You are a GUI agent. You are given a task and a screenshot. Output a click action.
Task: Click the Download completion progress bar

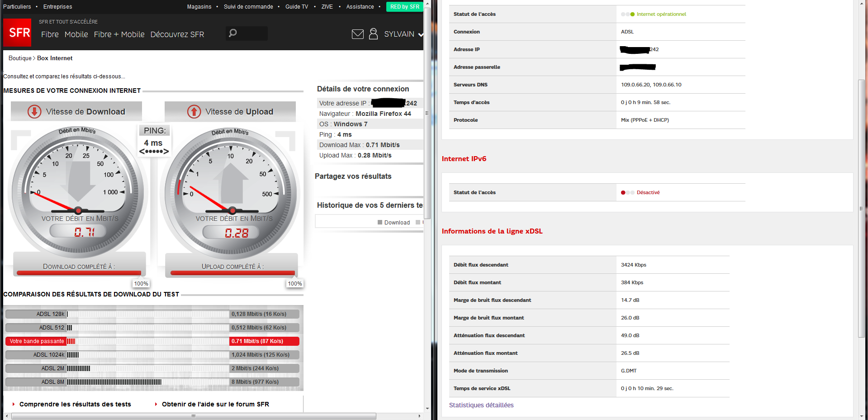point(79,273)
